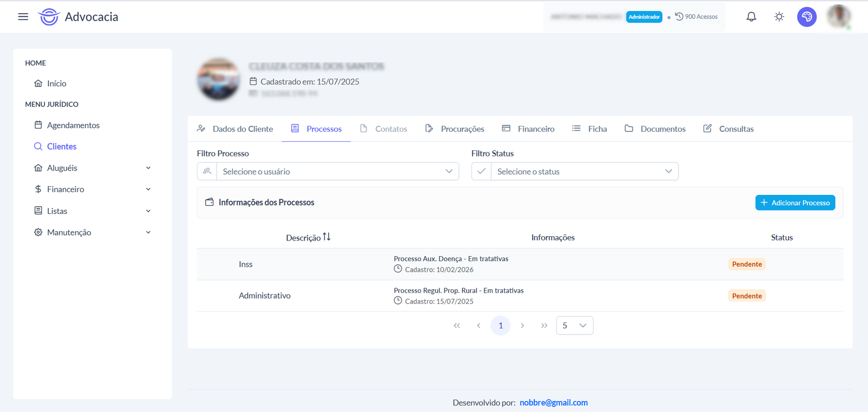Click the Advocacia logo icon
Image resolution: width=868 pixels, height=412 pixels.
click(48, 17)
